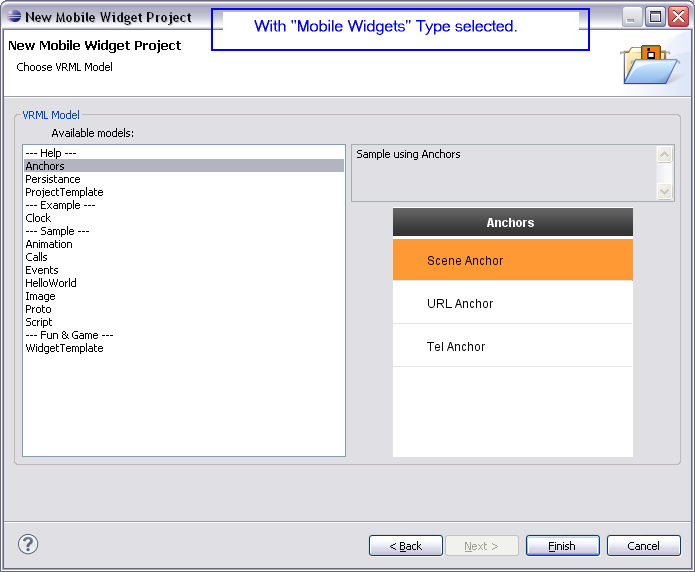Click Tel Anchor in preview
Viewport: 695px width, 572px height.
[x=513, y=346]
